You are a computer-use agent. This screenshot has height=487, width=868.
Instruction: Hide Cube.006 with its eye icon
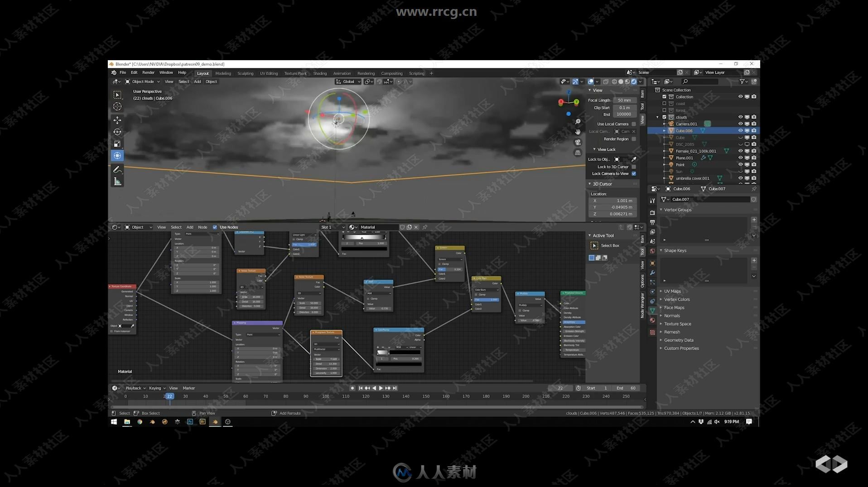pyautogui.click(x=740, y=131)
